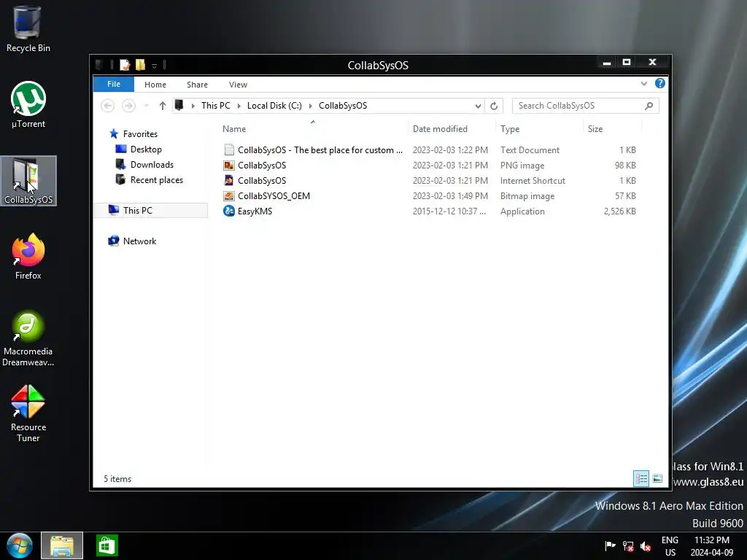This screenshot has height=560, width=747.
Task: Select the Resource Tuner desktop shortcut
Action: (28, 413)
